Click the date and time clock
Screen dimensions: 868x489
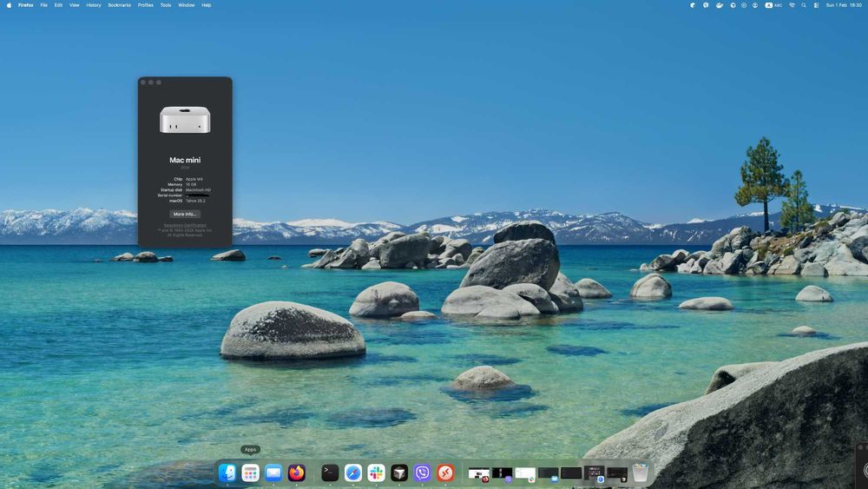[844, 5]
